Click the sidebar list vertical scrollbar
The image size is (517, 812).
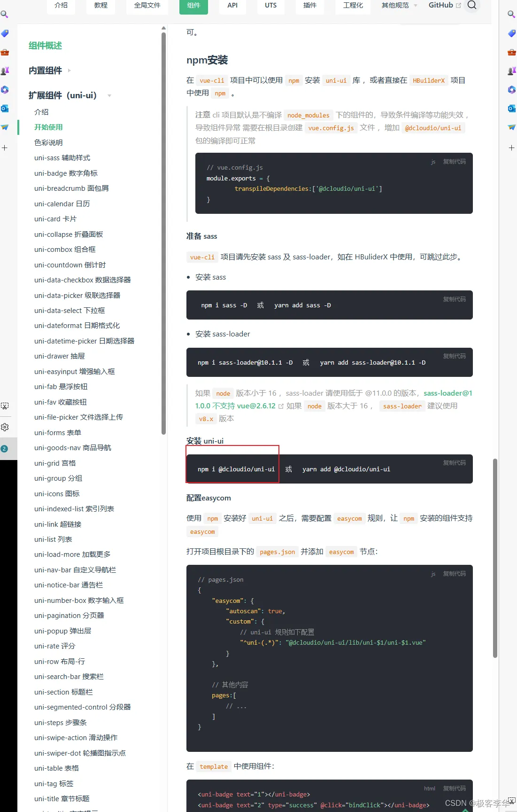(x=163, y=233)
